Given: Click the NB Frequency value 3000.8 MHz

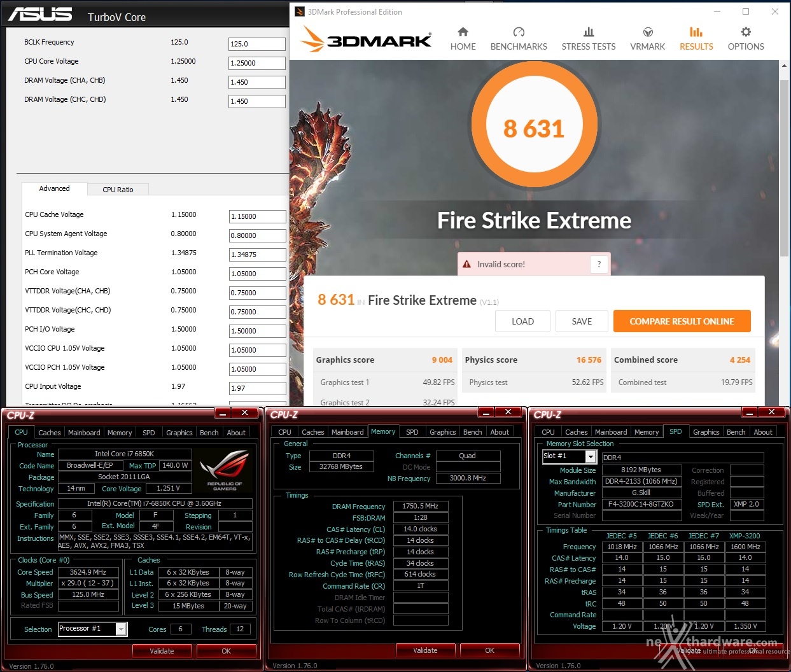Looking at the screenshot, I should [x=468, y=478].
